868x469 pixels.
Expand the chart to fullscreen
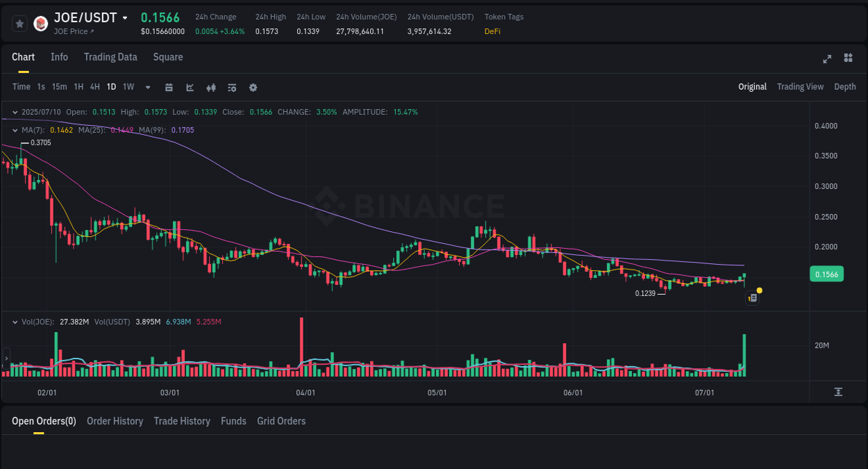(x=827, y=59)
